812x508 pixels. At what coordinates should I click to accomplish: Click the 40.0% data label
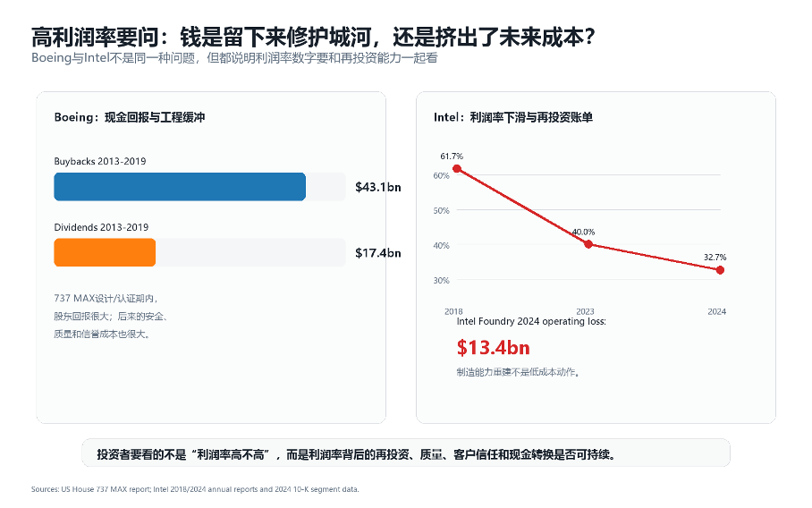[x=584, y=232]
